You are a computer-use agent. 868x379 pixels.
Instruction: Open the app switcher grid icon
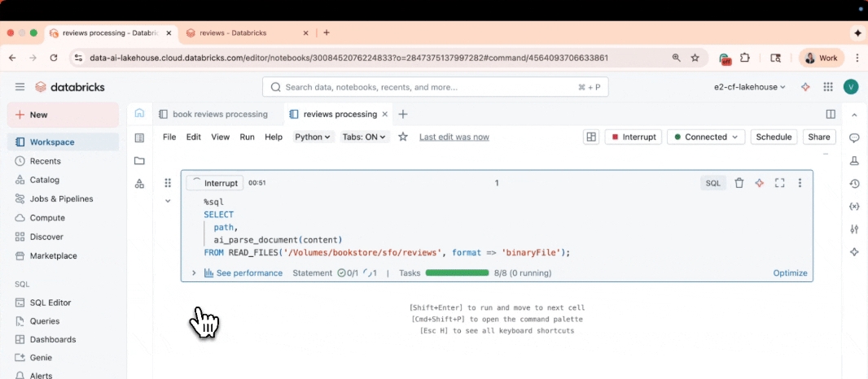point(828,87)
